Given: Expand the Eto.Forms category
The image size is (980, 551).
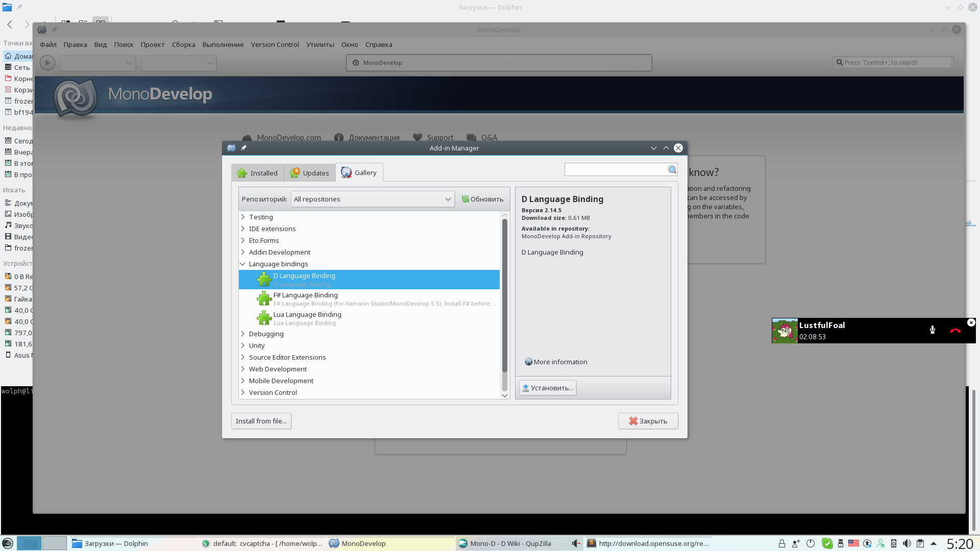Looking at the screenshot, I should pos(243,240).
